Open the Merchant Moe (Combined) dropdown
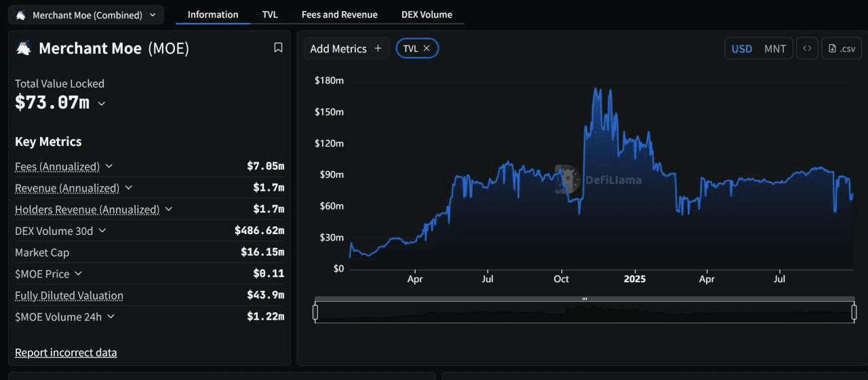 click(x=86, y=14)
